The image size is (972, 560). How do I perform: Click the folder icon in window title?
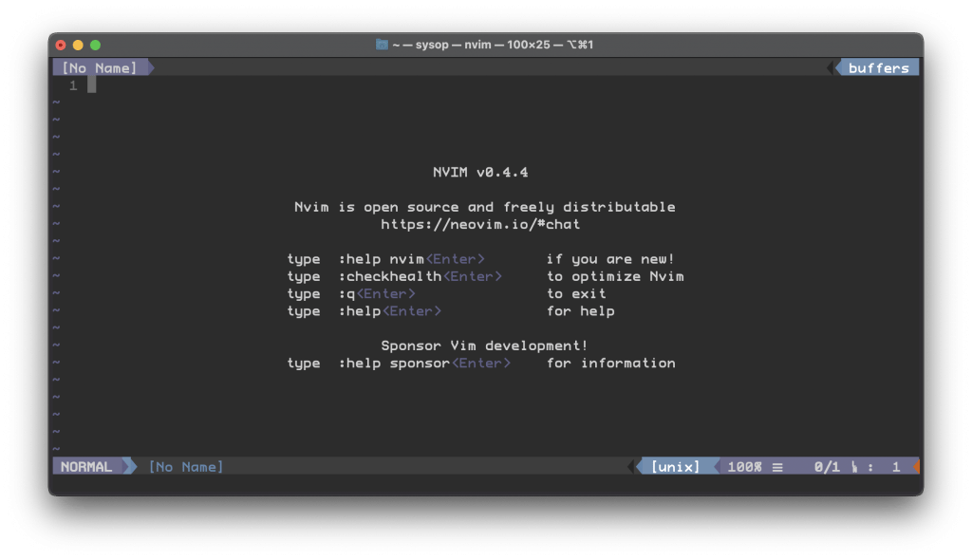point(382,45)
